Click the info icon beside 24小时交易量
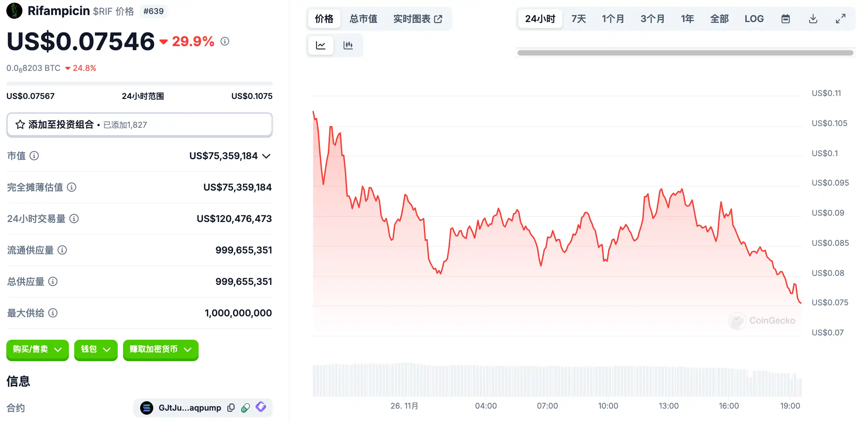The image size is (868, 422). 74,219
